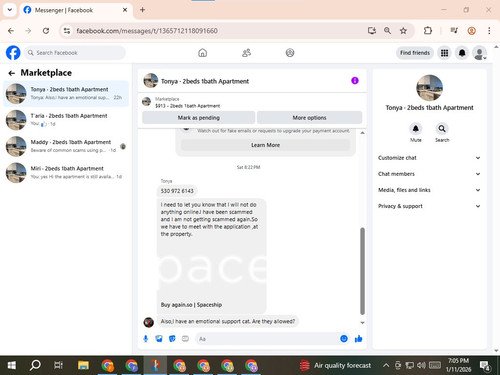Record a voice clip microphone icon
Screen dimensions: 500x375
pos(146,339)
